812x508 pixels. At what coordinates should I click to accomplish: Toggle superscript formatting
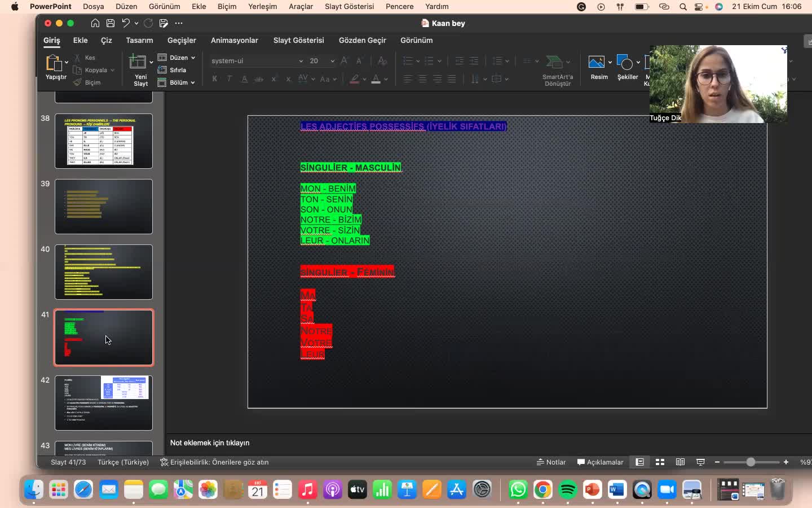[274, 79]
